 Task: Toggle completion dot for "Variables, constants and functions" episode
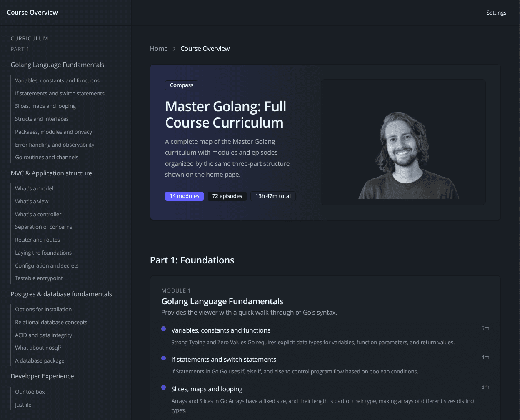coord(163,329)
